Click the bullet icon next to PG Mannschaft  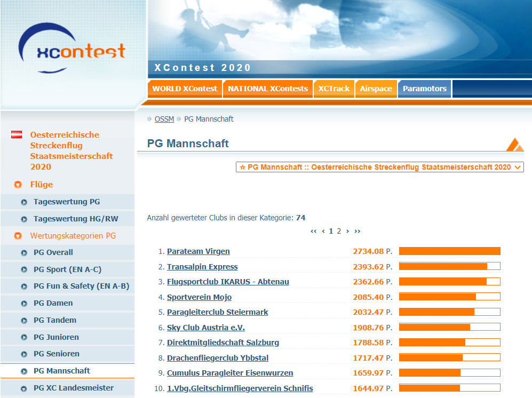tap(24, 371)
